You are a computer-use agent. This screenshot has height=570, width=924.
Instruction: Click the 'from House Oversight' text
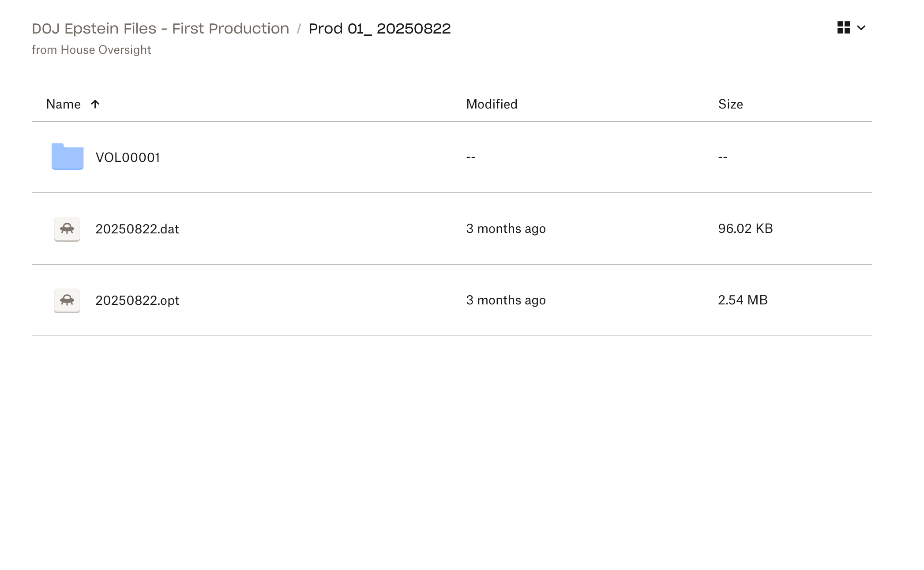91,50
